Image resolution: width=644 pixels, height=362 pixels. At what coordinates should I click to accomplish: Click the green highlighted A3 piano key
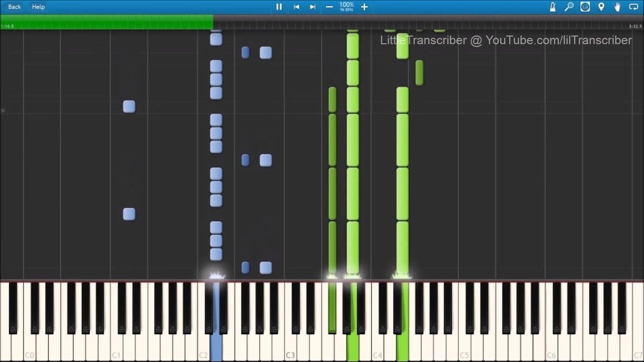353,347
